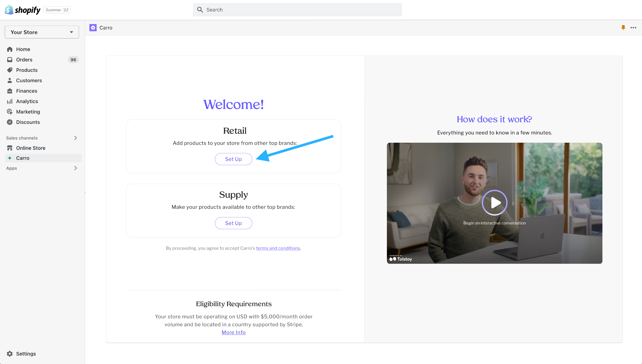
Task: Open the Your Store dropdown
Action: (x=42, y=32)
